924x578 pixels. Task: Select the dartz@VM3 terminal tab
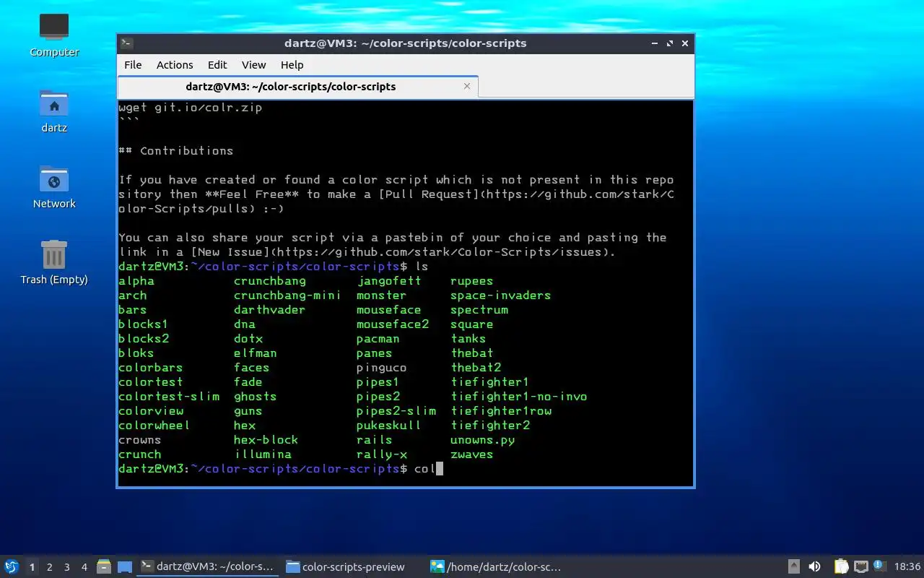pos(297,87)
